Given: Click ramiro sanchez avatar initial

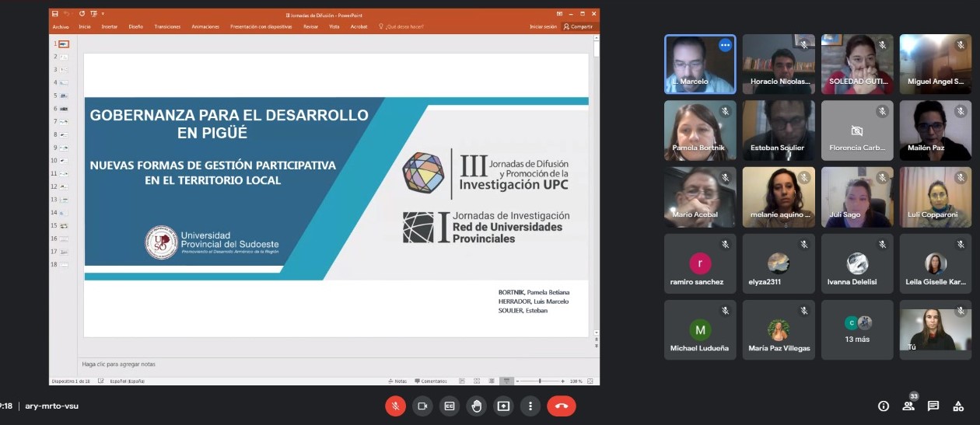Looking at the screenshot, I should tap(700, 263).
